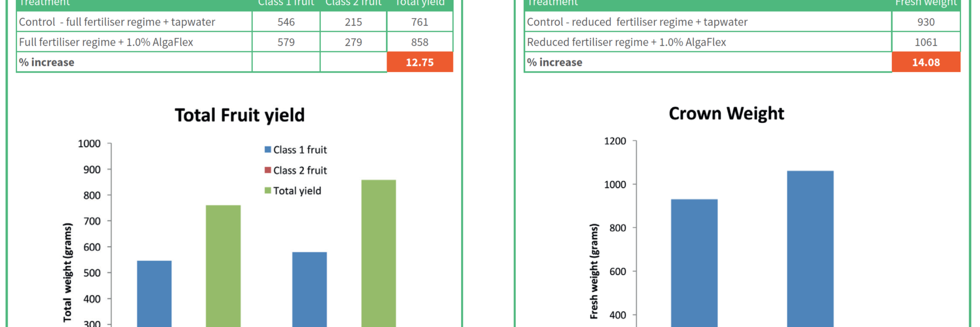The width and height of the screenshot is (980, 327).
Task: Click the '500' tick on Total Fruit yield axis
Action: point(92,273)
